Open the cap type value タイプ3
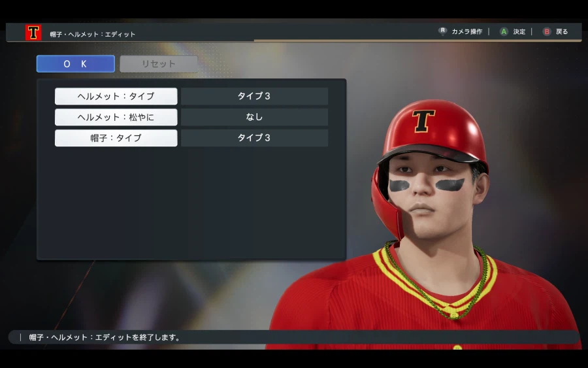 pos(254,138)
